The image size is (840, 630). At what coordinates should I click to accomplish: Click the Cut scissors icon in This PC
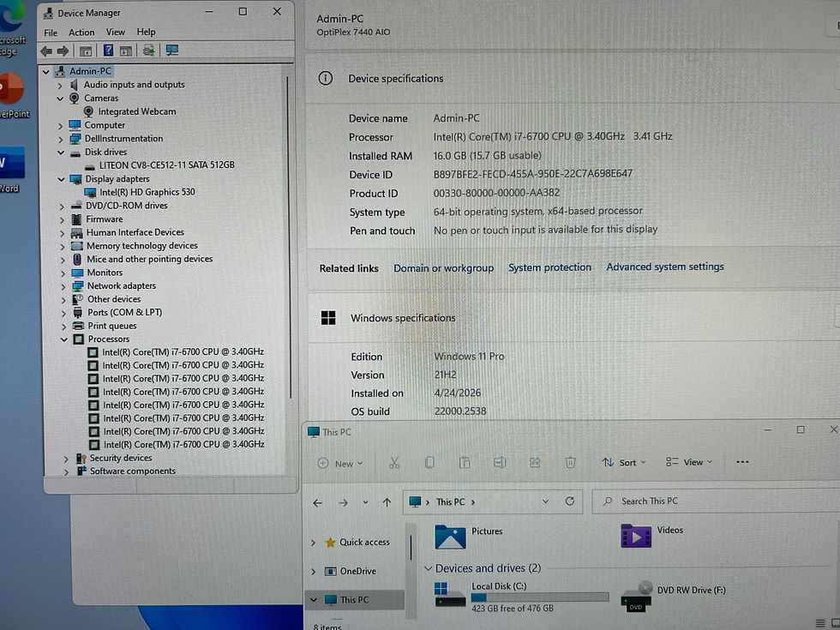pos(395,463)
